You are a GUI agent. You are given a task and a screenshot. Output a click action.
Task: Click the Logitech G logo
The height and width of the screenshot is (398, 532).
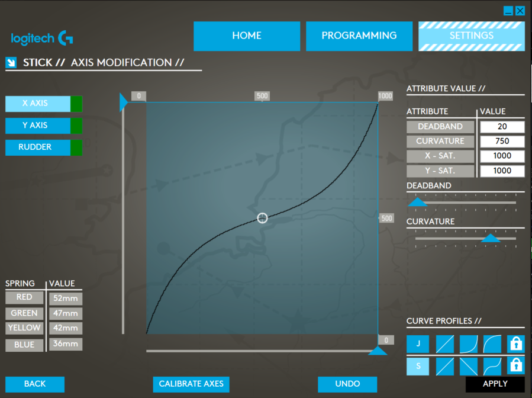42,38
